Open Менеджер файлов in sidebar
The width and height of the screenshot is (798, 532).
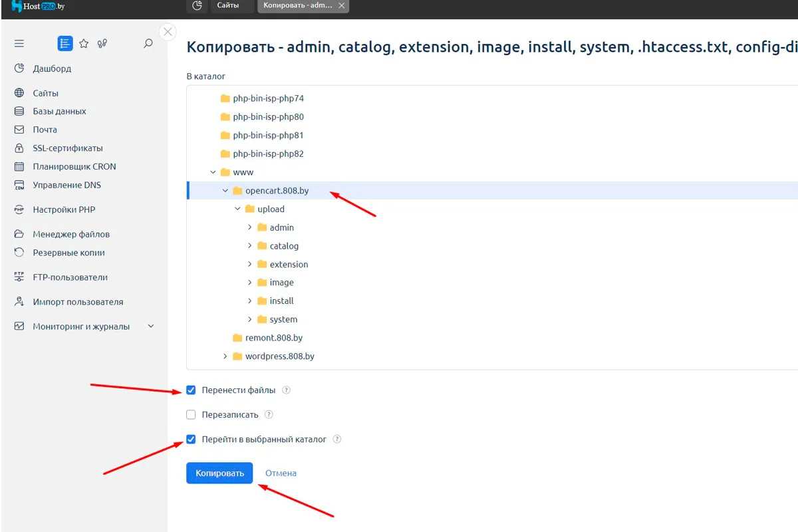[x=71, y=234]
